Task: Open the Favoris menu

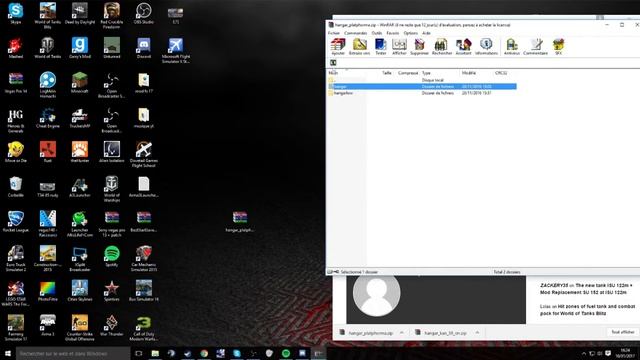Action: (x=393, y=33)
